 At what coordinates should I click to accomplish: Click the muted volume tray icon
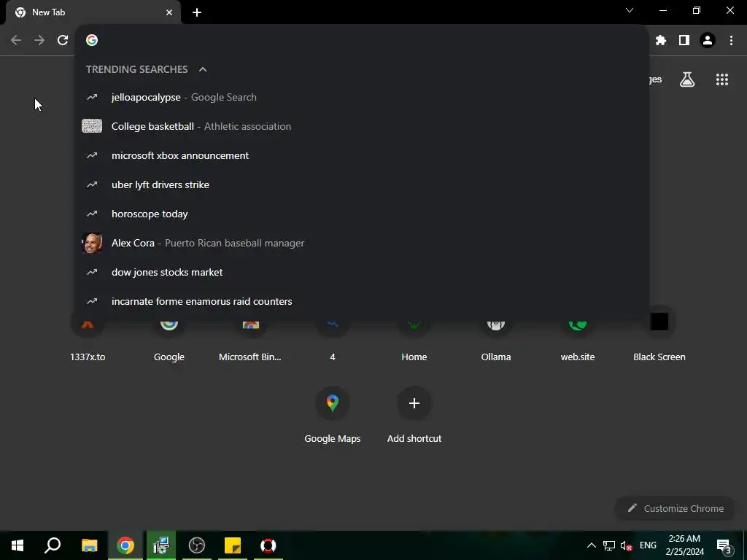click(x=627, y=545)
